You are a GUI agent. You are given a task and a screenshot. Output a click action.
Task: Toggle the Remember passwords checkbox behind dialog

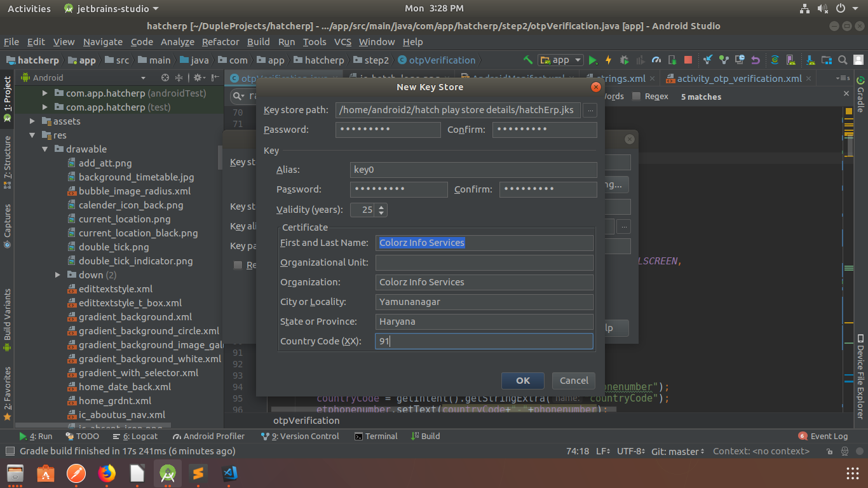[238, 265]
